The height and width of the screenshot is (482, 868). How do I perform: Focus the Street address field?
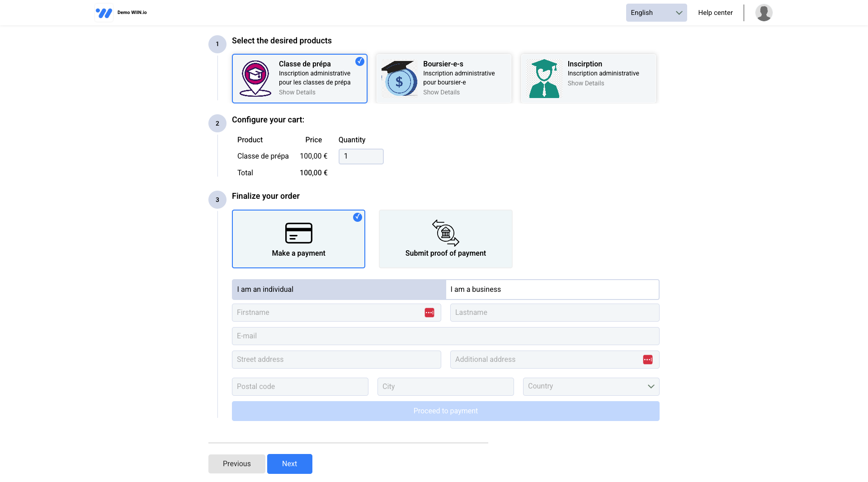point(336,360)
